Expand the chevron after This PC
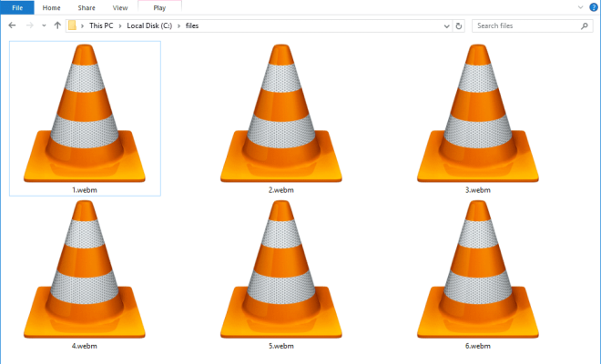Viewport: 601px width, 364px height. [x=120, y=25]
